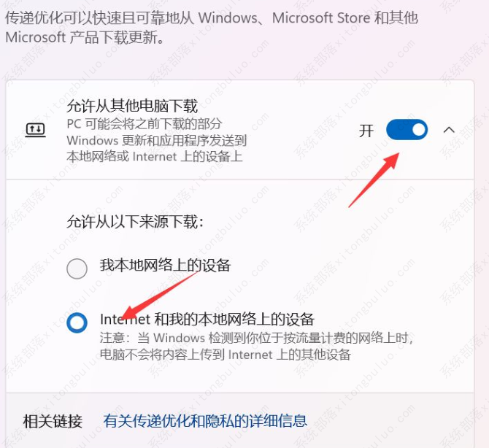Image resolution: width=489 pixels, height=448 pixels.
Task: Click the 传递优化可以快速且可靠地 intro paragraph
Action: (x=212, y=28)
